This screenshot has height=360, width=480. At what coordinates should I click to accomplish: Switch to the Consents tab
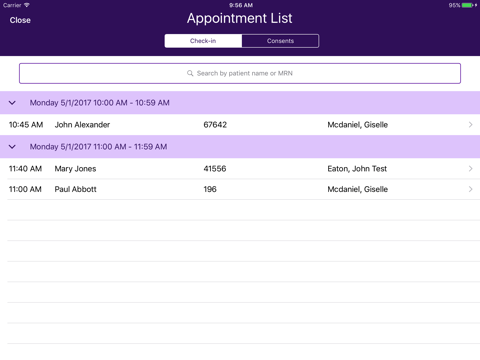pyautogui.click(x=280, y=41)
